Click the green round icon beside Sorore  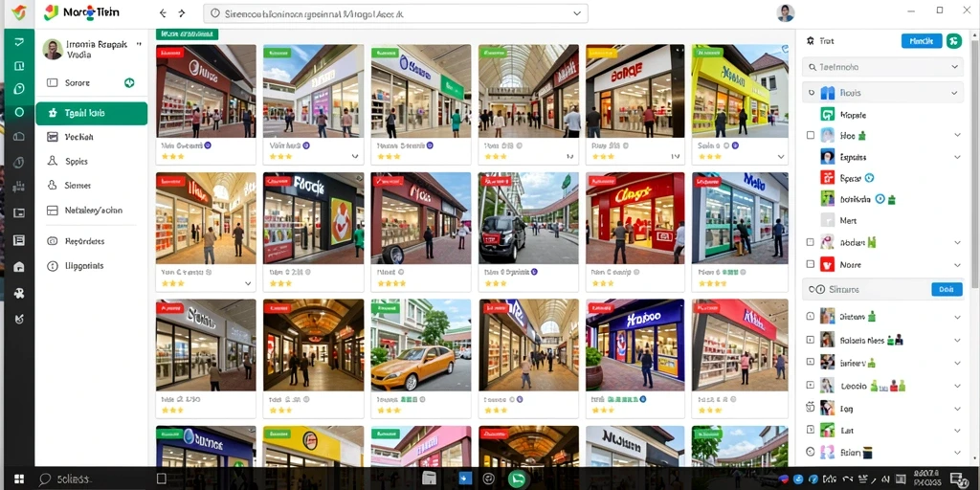point(129,82)
